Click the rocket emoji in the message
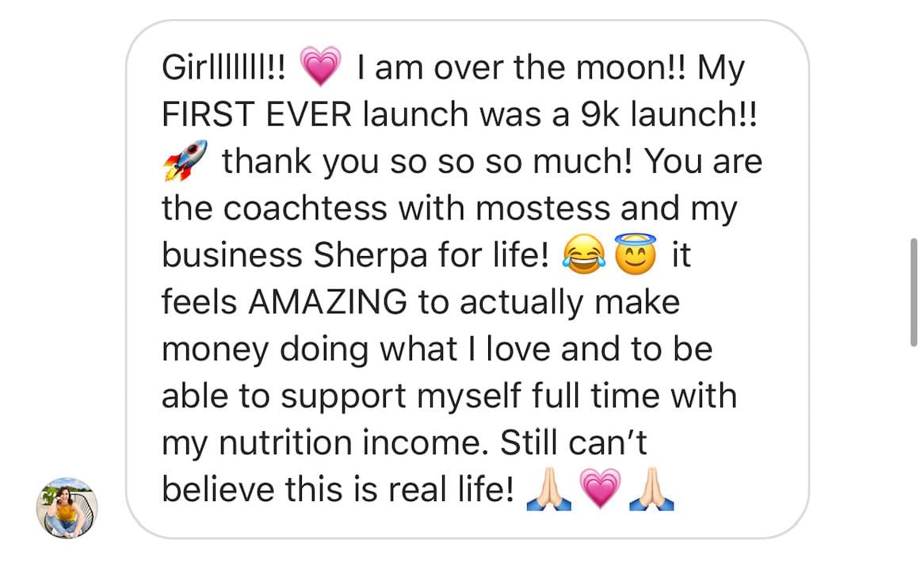The width and height of the screenshot is (924, 574). coord(185,160)
